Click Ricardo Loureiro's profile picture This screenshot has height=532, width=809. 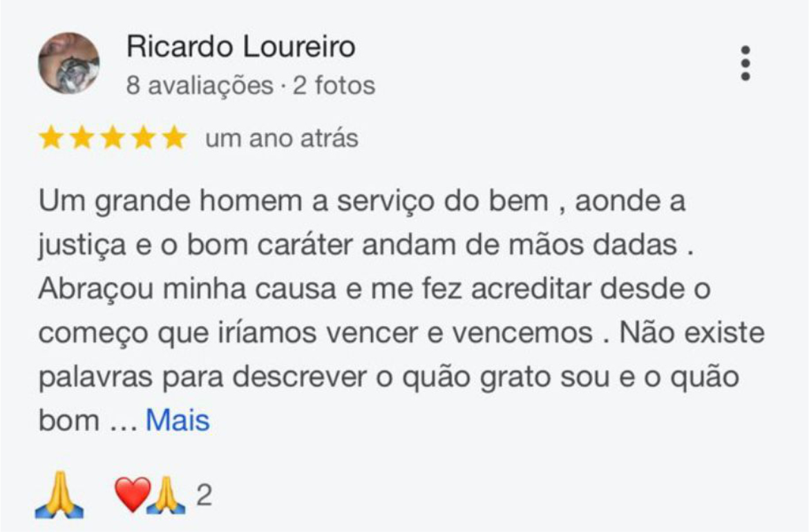(x=68, y=63)
